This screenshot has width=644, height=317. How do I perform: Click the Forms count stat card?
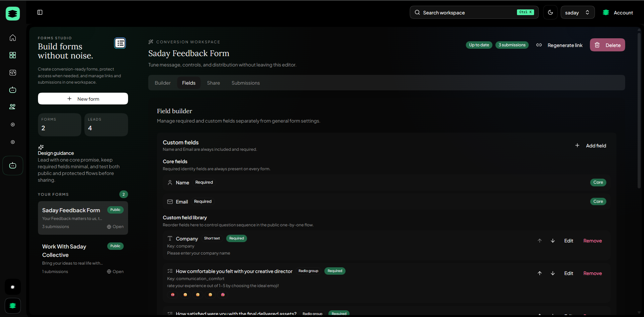[59, 125]
